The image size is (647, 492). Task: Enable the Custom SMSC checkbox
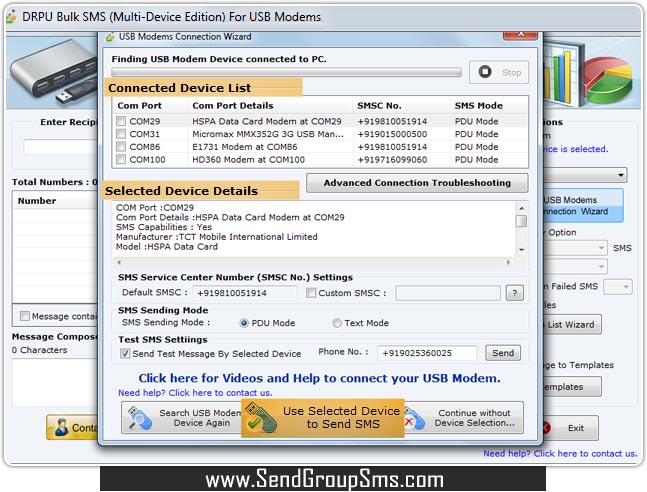(x=311, y=293)
